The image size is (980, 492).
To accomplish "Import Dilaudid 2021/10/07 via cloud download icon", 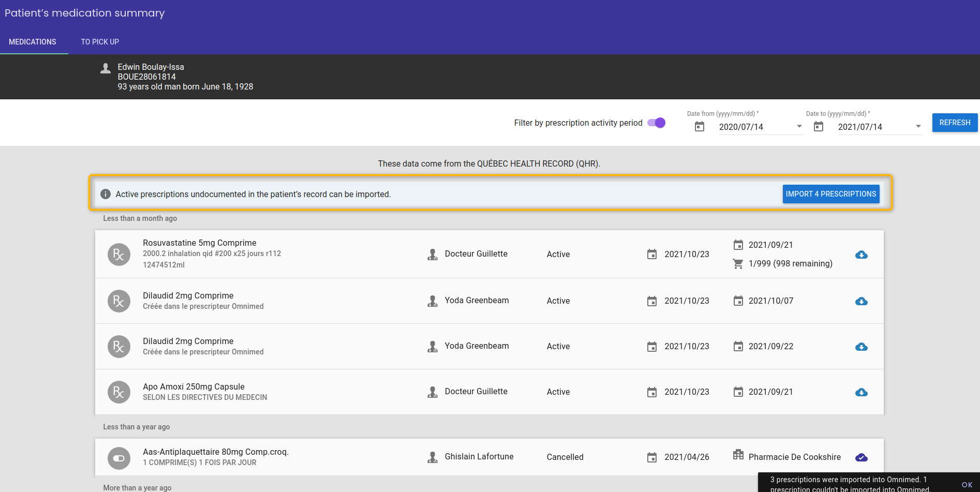I will (862, 301).
